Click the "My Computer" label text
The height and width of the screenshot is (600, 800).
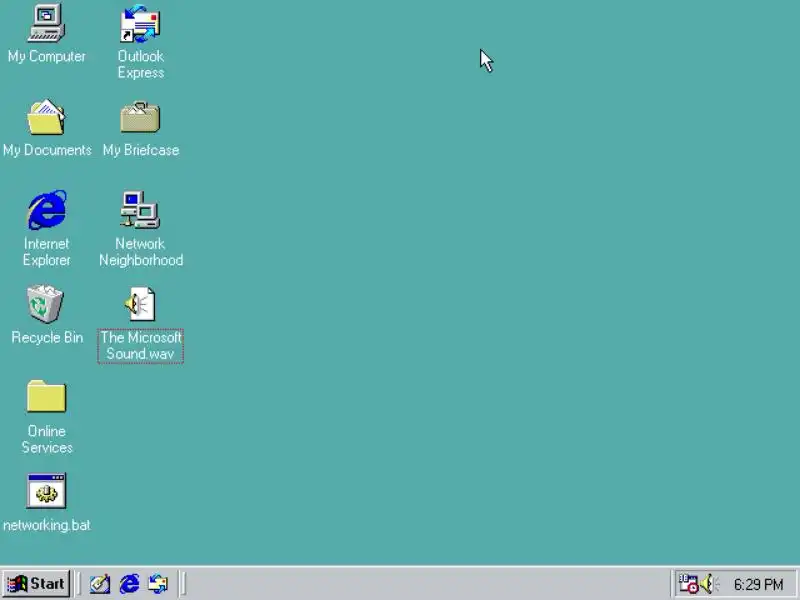coord(46,57)
